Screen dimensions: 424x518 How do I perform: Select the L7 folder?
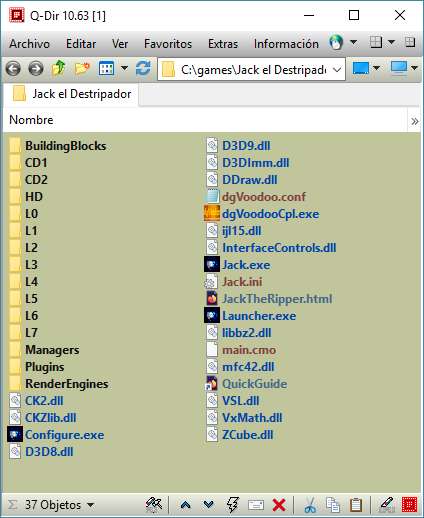point(23,333)
